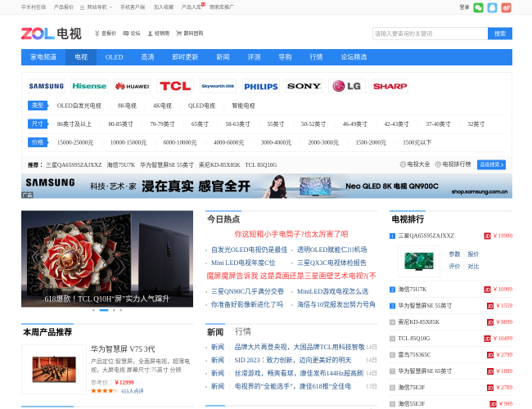Select the 电视排行榜 option
This screenshot has height=409, width=532.
tap(456, 164)
